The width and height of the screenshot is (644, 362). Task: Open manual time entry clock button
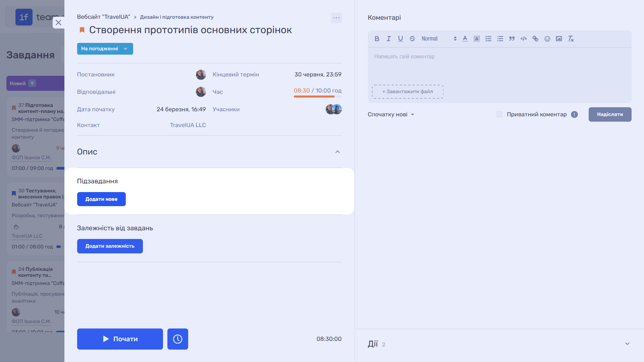pyautogui.click(x=177, y=339)
